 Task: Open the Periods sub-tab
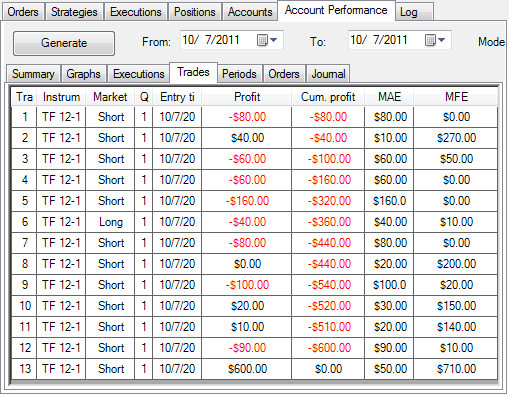pyautogui.click(x=239, y=74)
